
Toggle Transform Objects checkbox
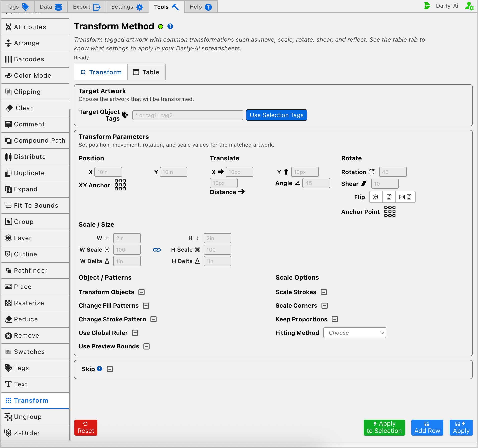click(x=142, y=292)
